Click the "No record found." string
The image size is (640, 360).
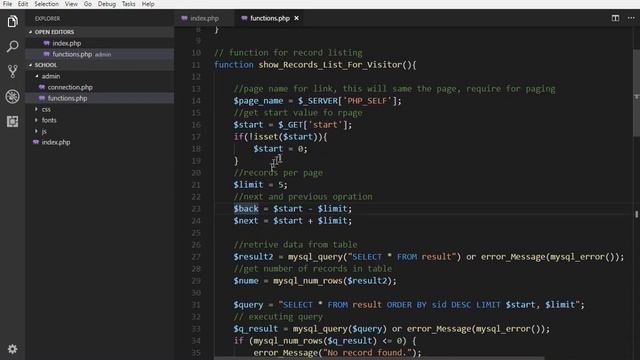(367, 353)
